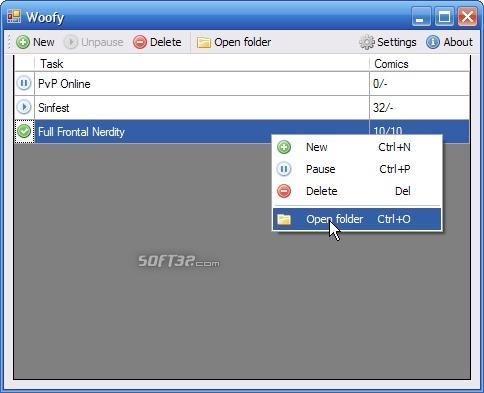Choose Pause in the context menu
484x393 pixels.
pyautogui.click(x=357, y=169)
